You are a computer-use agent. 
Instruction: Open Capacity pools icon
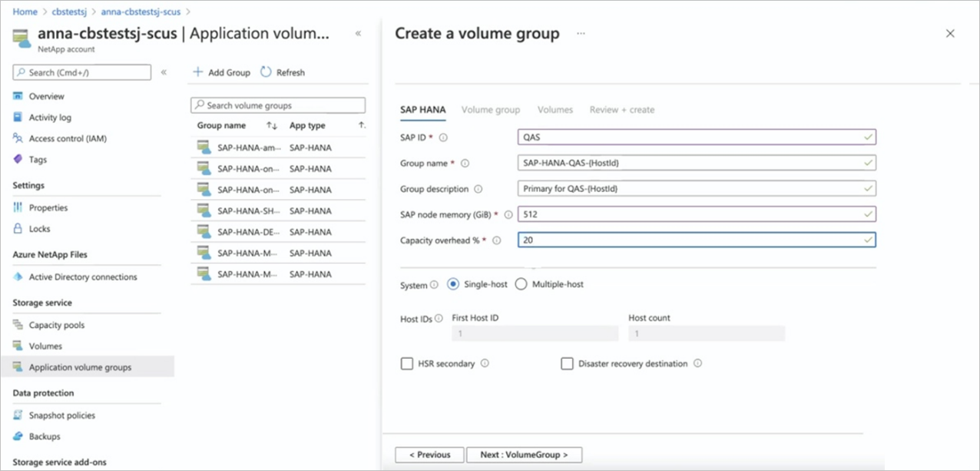pos(18,325)
